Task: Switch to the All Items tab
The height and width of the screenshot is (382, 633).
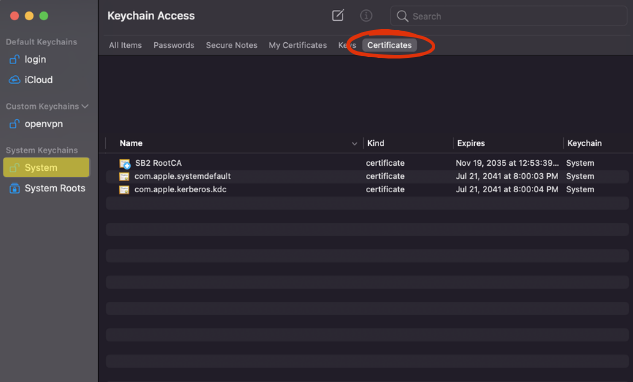Action: (x=125, y=45)
